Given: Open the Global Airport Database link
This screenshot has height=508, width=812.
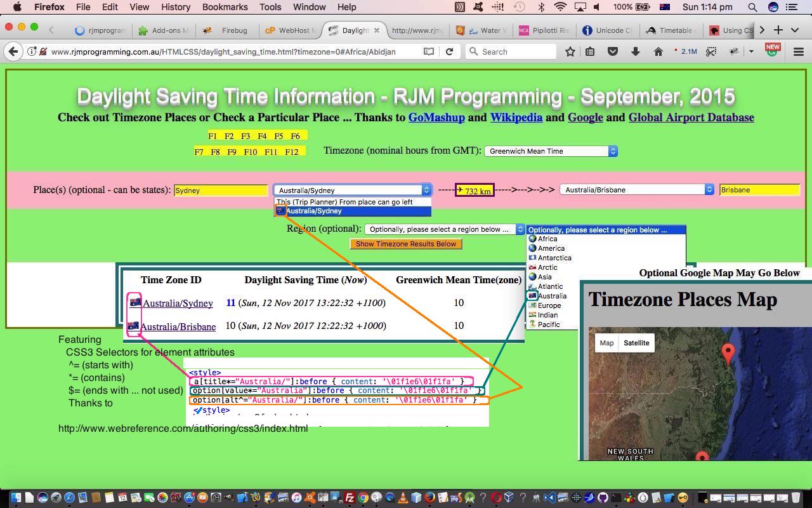Looking at the screenshot, I should coord(691,117).
